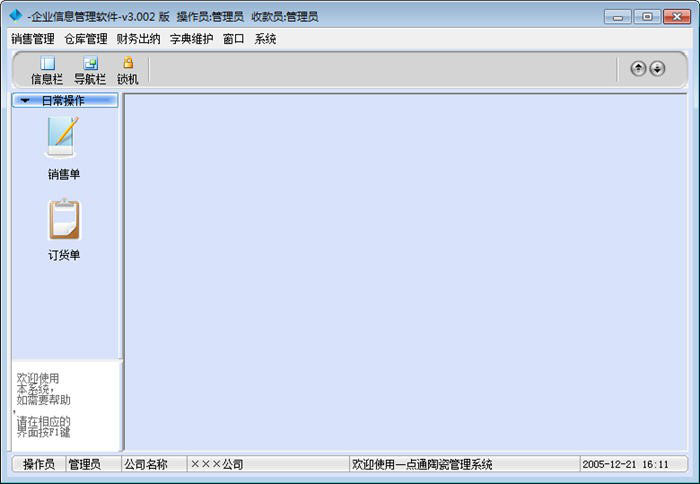This screenshot has width=700, height=484.
Task: Click the 欢迎使用一点通陶瓷管理系统 status message
Action: [x=464, y=464]
